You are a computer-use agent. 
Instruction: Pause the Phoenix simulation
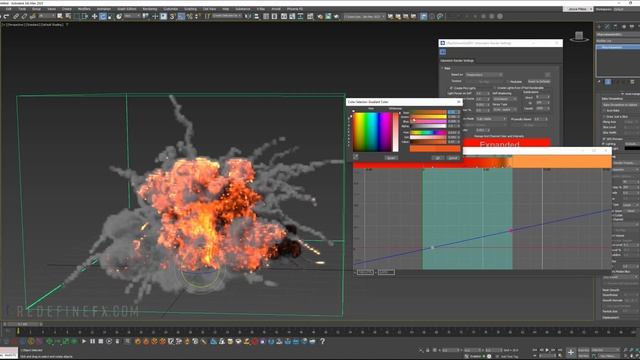pyautogui.click(x=93, y=341)
